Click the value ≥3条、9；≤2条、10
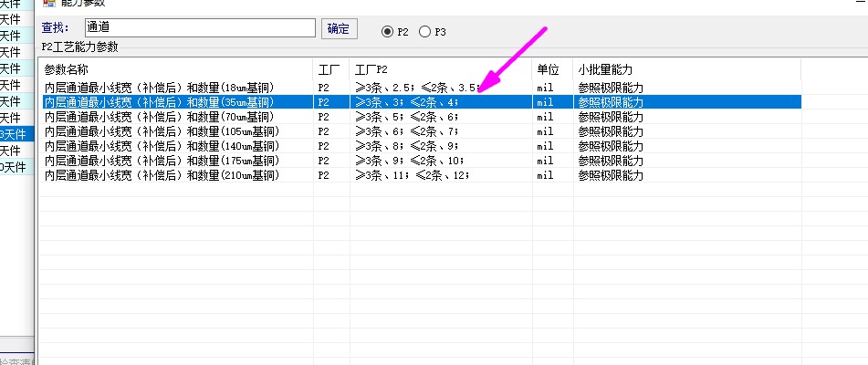Image resolution: width=868 pixels, height=365 pixels. (410, 161)
